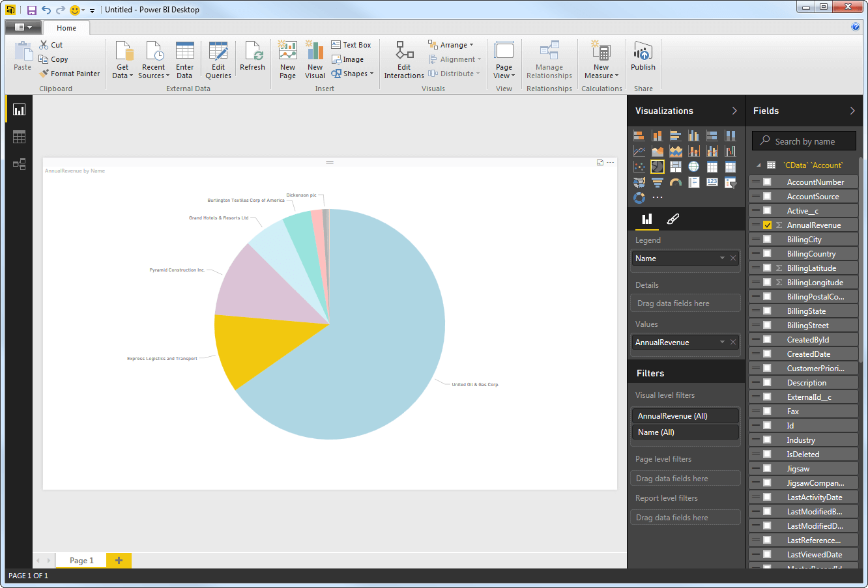Click the Search by name field
Screen dimensions: 868x588
[803, 141]
